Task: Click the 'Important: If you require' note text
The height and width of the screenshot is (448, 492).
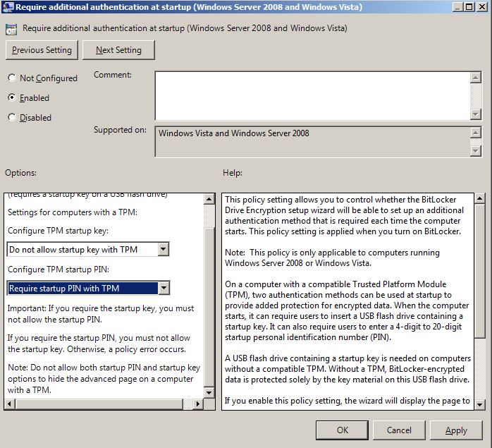Action: point(100,314)
